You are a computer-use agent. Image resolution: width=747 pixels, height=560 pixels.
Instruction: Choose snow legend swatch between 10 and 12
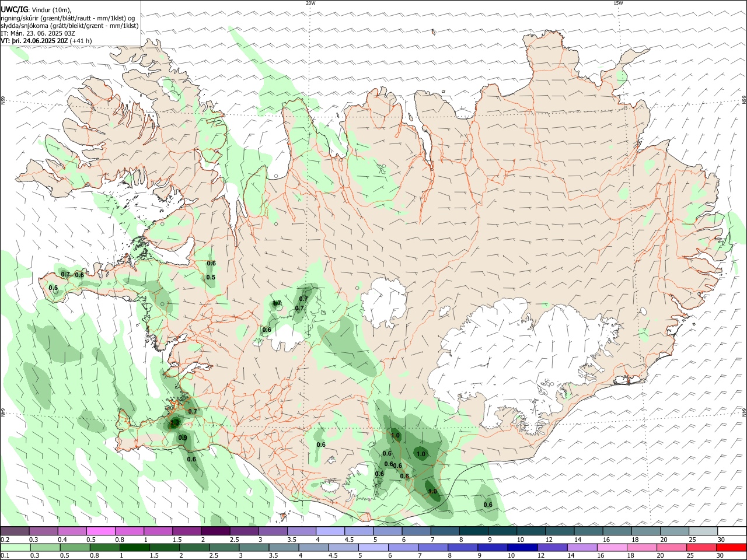tap(530, 531)
